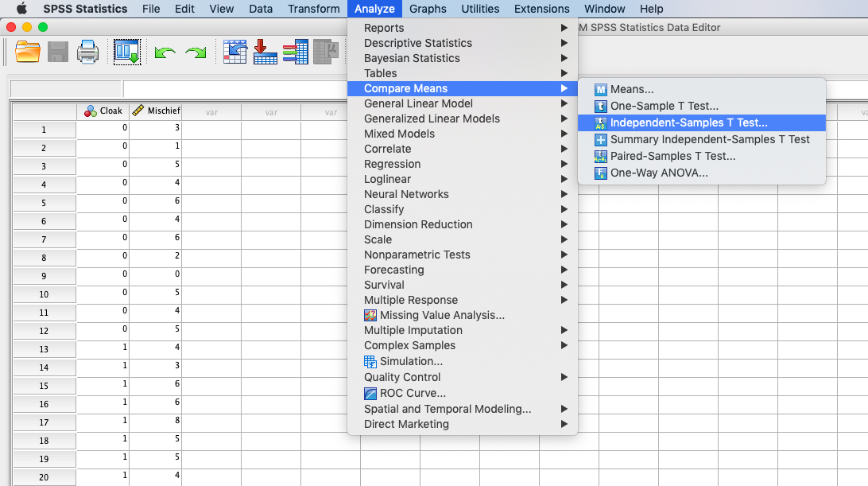
Task: Expand the Nonparametric Tests submenu arrow
Action: 564,255
